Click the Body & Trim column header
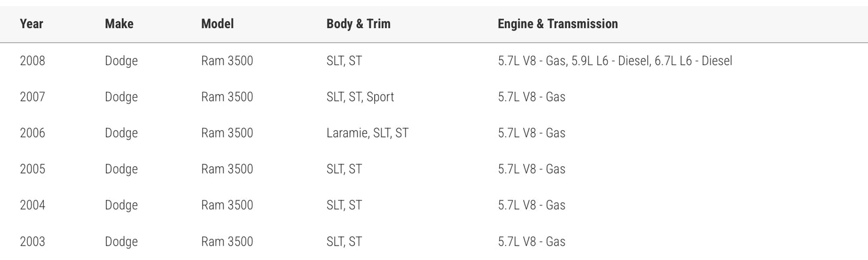 [x=358, y=24]
